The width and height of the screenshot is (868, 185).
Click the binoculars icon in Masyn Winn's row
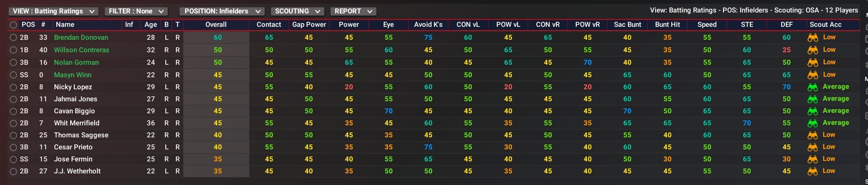coord(813,75)
